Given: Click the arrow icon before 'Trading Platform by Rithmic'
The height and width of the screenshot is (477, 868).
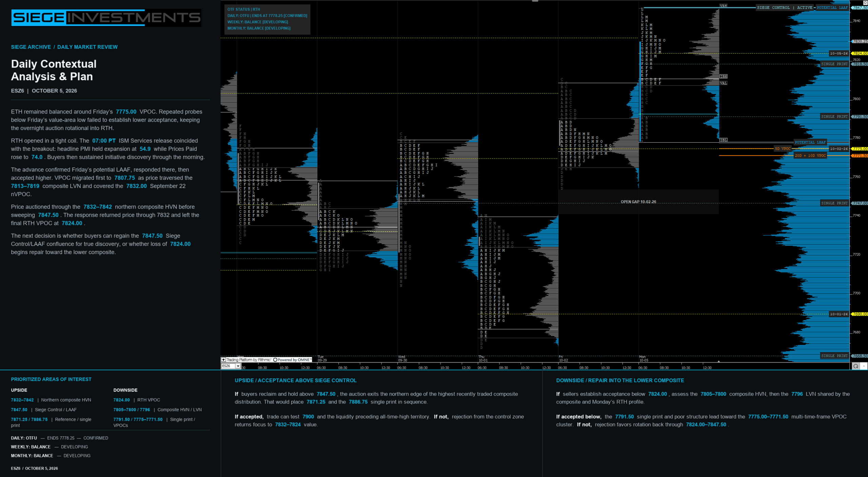Looking at the screenshot, I should point(223,360).
